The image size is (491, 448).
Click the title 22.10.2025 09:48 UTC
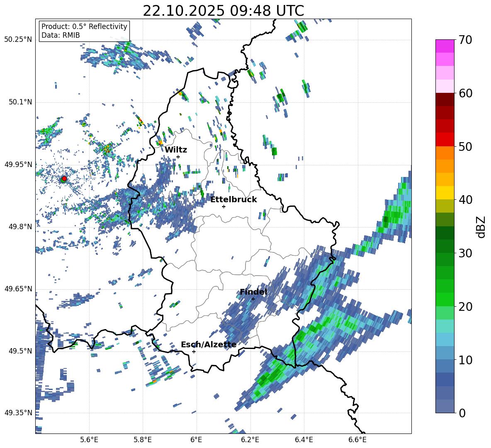coord(224,11)
